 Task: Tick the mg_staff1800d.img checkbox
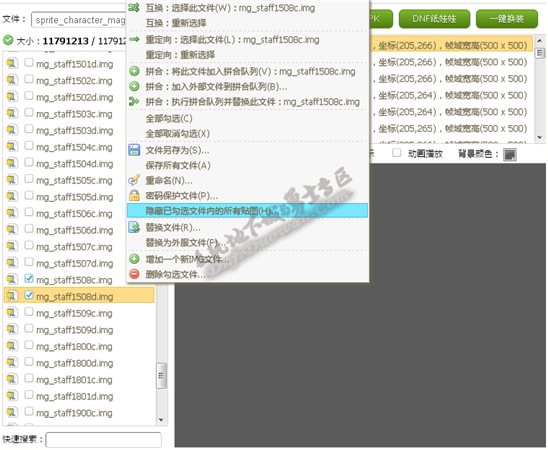(29, 362)
